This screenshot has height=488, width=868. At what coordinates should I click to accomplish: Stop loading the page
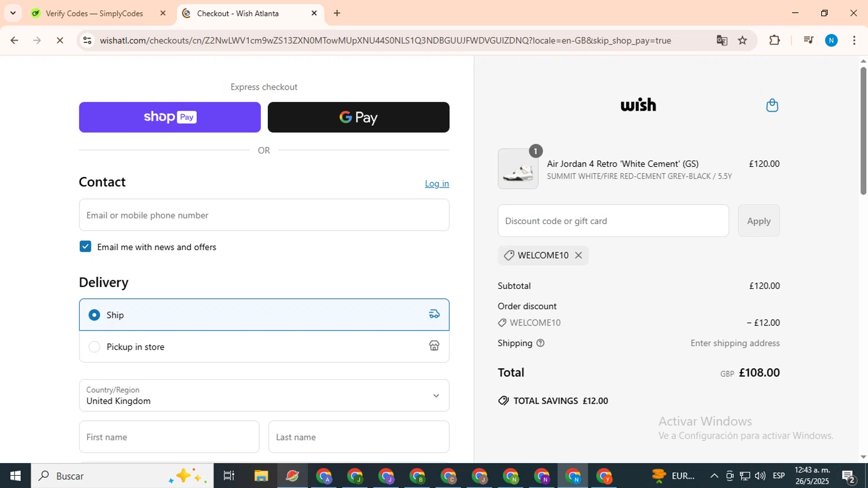[60, 41]
